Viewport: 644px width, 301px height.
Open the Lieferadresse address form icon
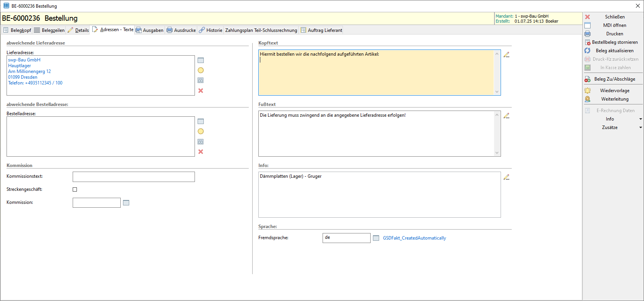tap(201, 80)
